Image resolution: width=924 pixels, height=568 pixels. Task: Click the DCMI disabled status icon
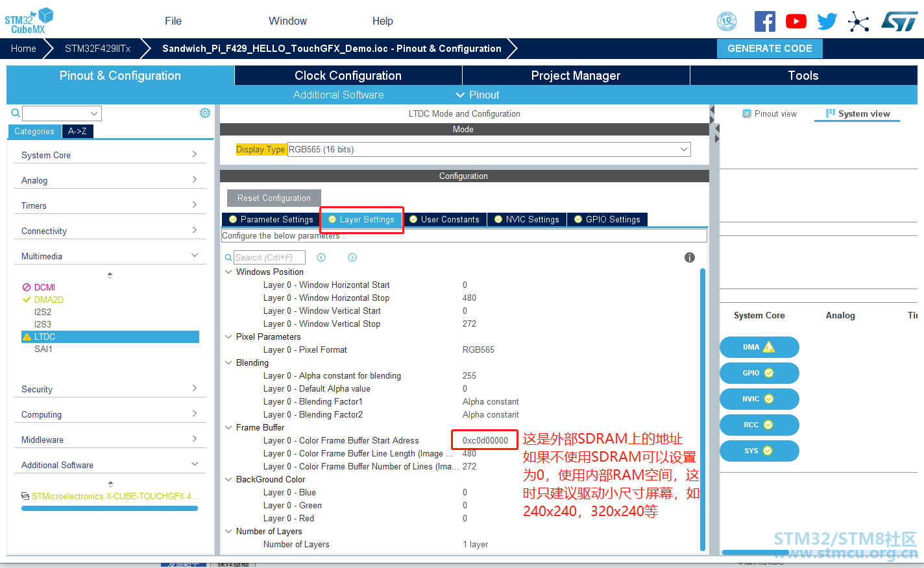tap(27, 287)
